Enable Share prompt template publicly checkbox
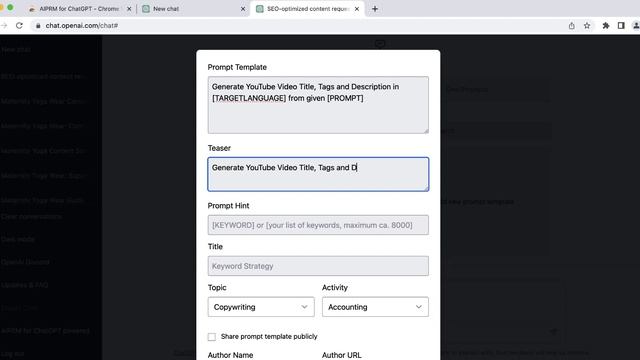Screen dimensions: 640x360 click(x=211, y=337)
